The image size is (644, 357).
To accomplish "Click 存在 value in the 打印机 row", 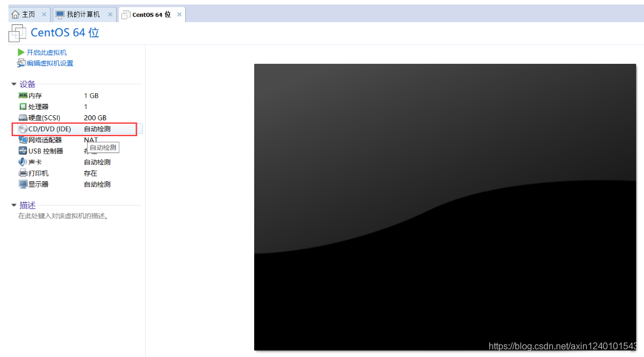I will pos(90,173).
